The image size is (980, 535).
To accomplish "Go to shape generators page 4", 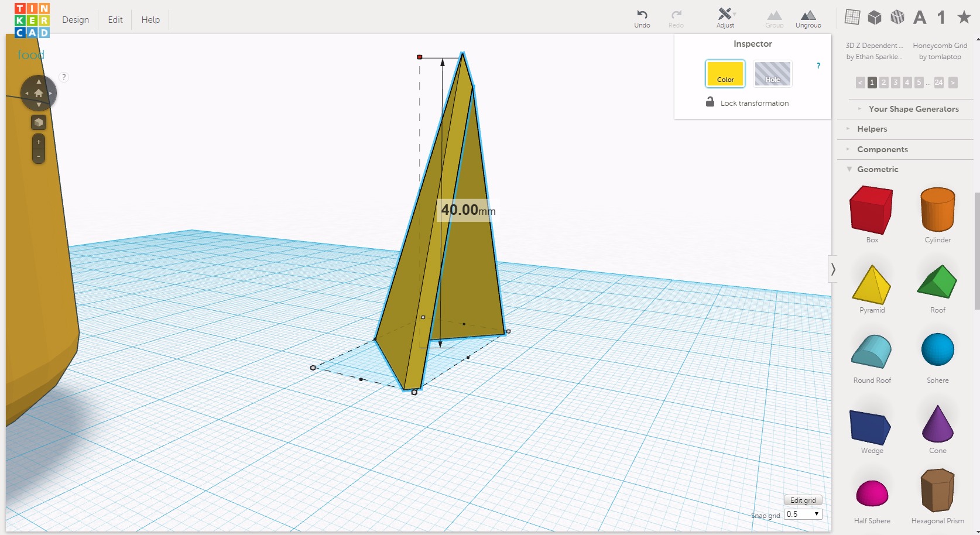I will click(x=907, y=83).
